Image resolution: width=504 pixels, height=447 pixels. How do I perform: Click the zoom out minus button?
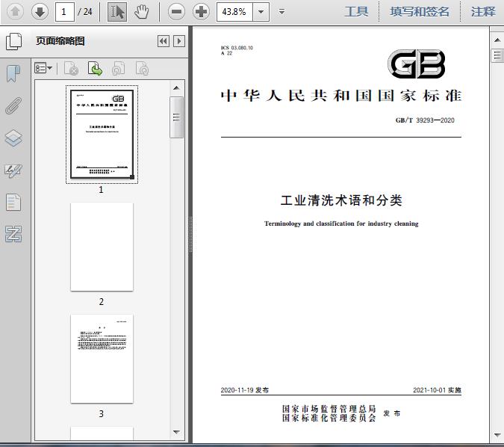point(175,11)
